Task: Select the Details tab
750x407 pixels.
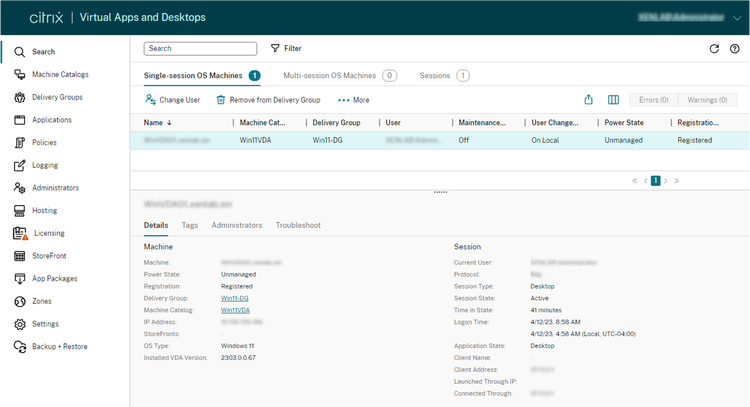Action: tap(156, 225)
